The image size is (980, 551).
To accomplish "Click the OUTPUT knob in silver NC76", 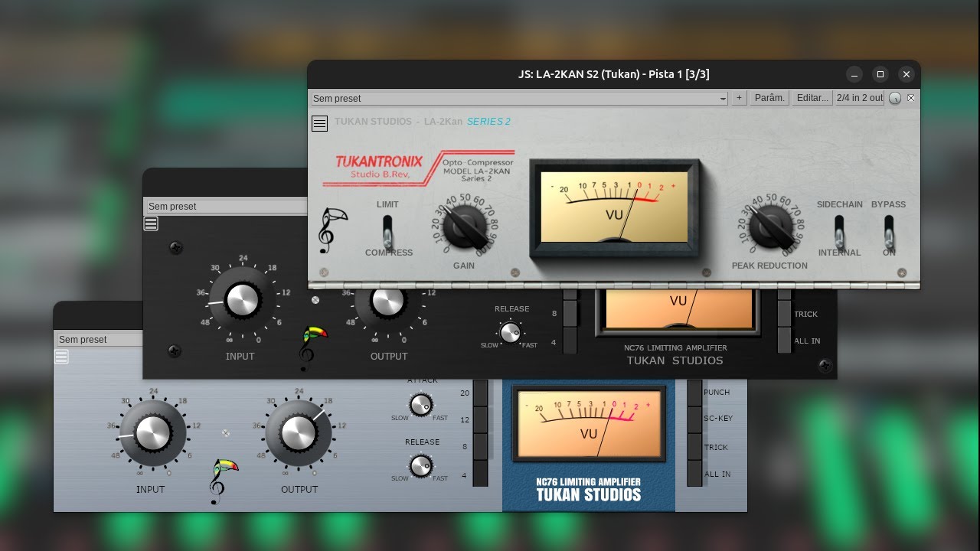I will pos(299,433).
